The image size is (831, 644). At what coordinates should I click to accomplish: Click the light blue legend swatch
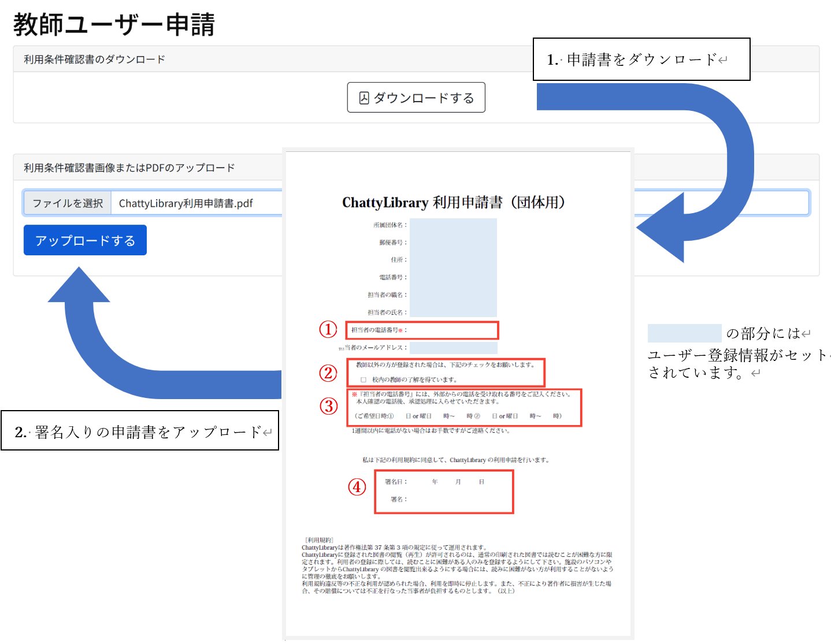(x=684, y=333)
